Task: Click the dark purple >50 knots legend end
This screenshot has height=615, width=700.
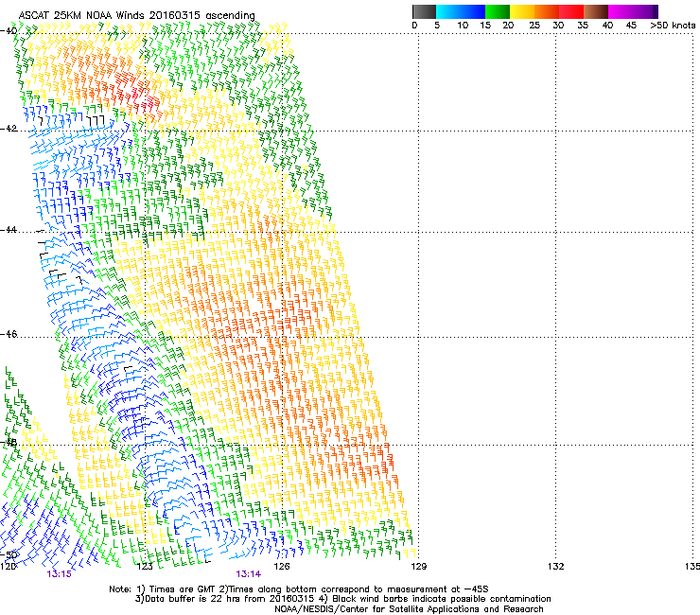Action: 655,11
